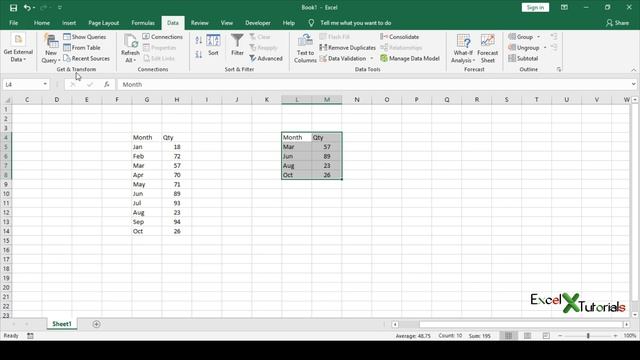Screen dimensions: 640x360
Task: Click the Select All corner
Action: pyautogui.click(x=6, y=100)
